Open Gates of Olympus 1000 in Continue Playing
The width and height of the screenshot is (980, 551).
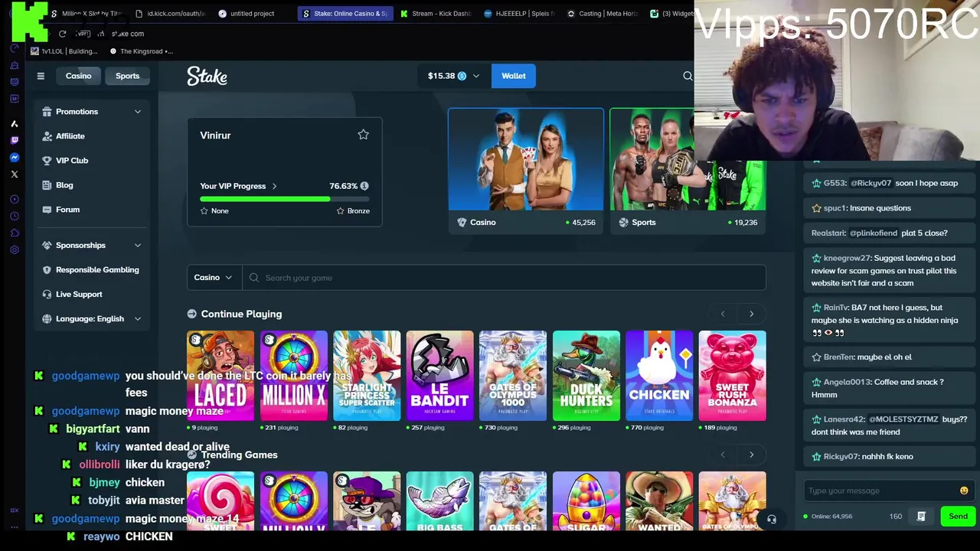(513, 376)
